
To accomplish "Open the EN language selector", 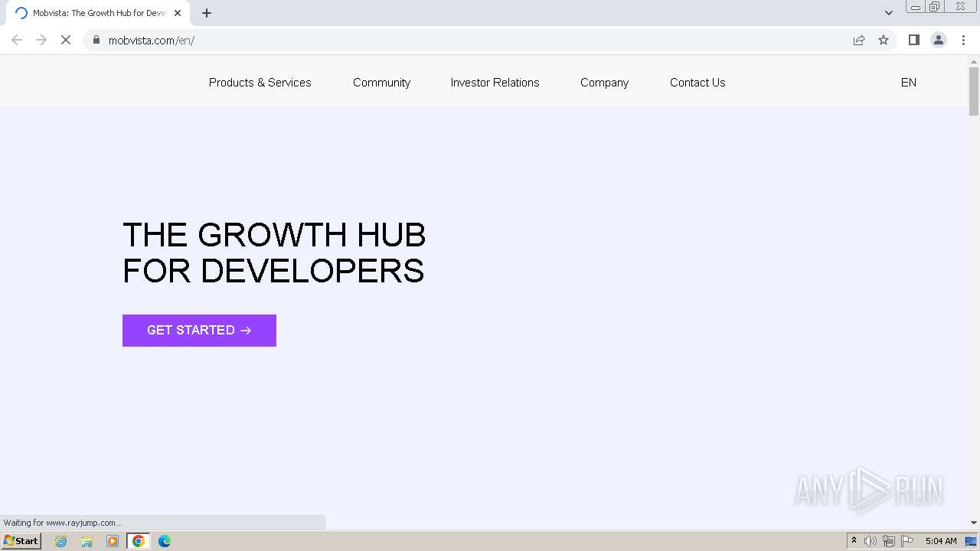I will pyautogui.click(x=909, y=83).
